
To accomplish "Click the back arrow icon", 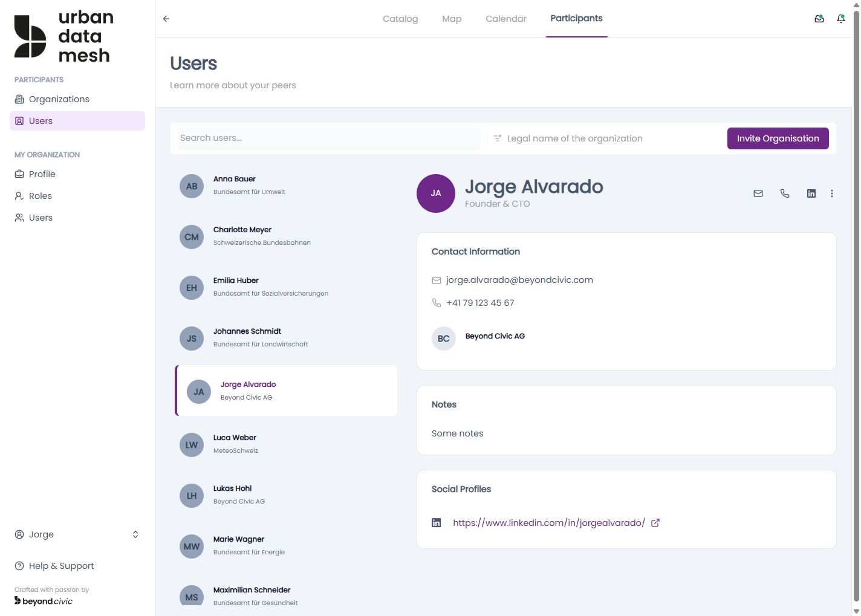I will [x=166, y=19].
